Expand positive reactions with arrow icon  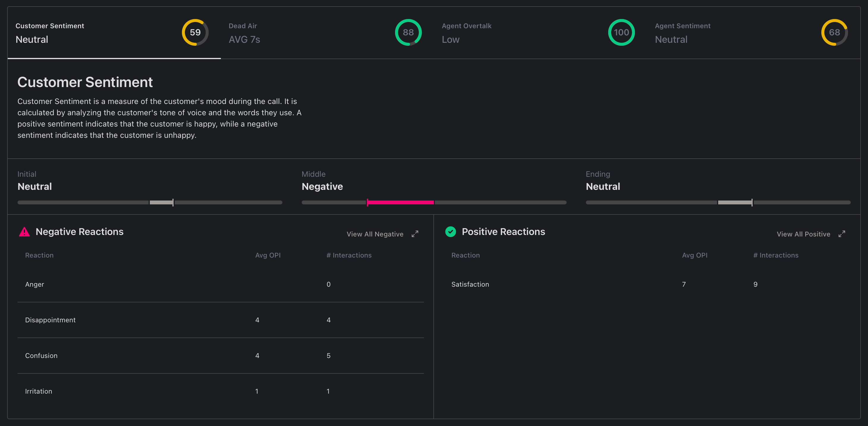click(841, 234)
